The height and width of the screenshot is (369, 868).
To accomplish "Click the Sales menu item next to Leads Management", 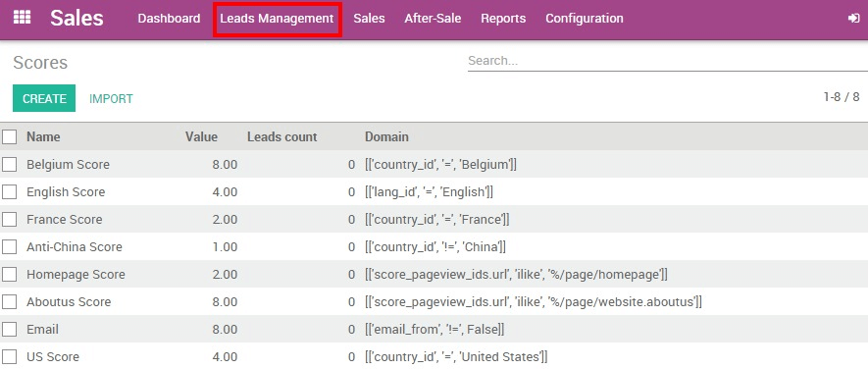I will click(x=369, y=19).
